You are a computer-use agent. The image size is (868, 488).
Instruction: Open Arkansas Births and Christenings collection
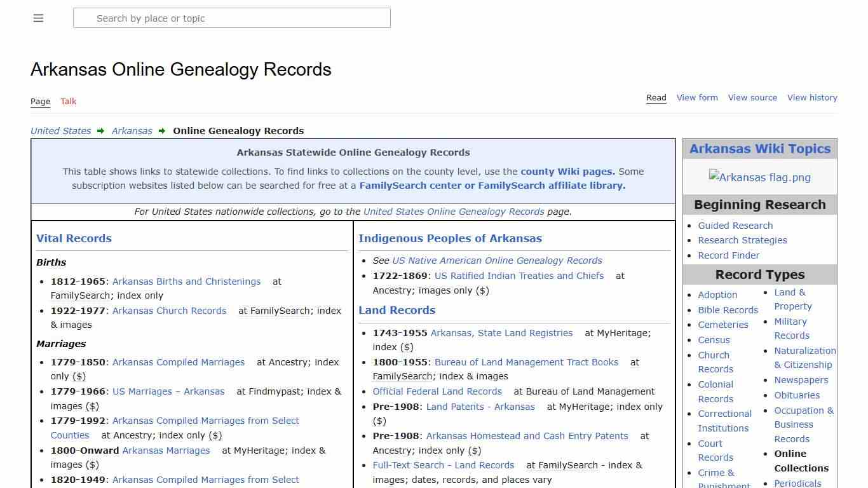click(x=186, y=281)
